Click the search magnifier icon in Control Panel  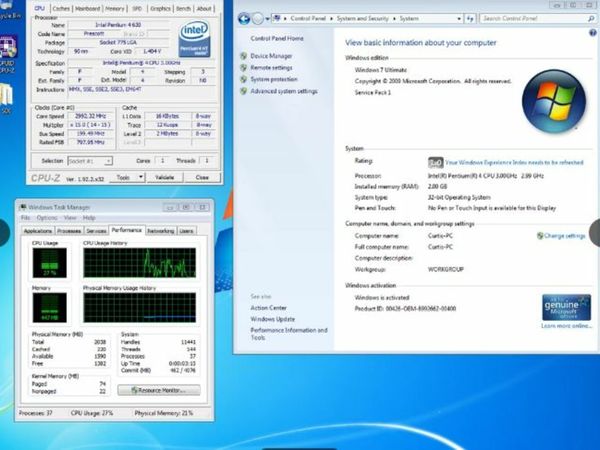point(591,18)
